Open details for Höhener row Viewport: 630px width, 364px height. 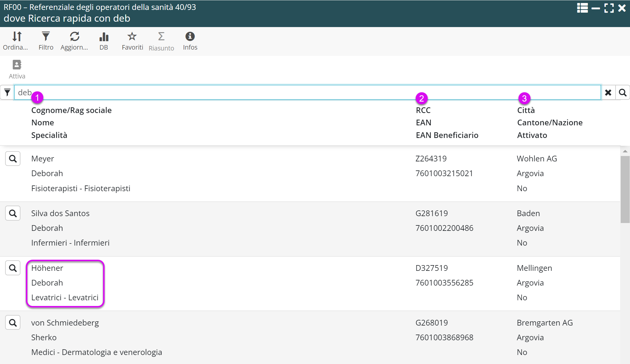point(13,268)
